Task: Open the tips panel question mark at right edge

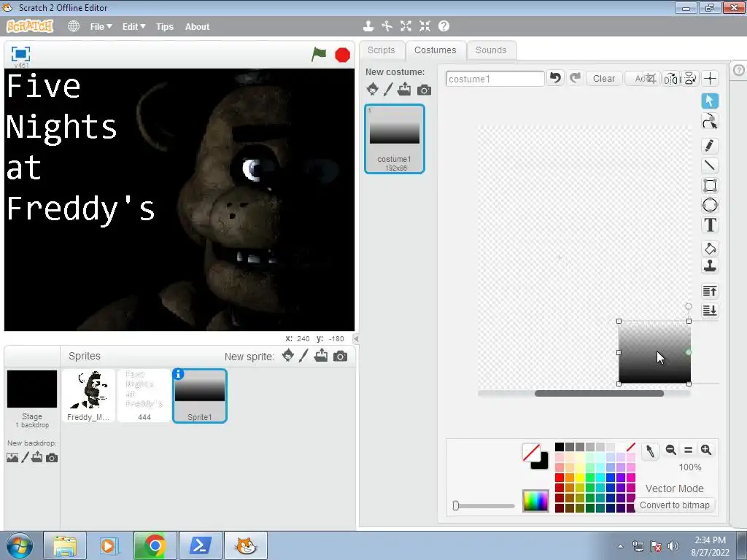Action: [739, 70]
